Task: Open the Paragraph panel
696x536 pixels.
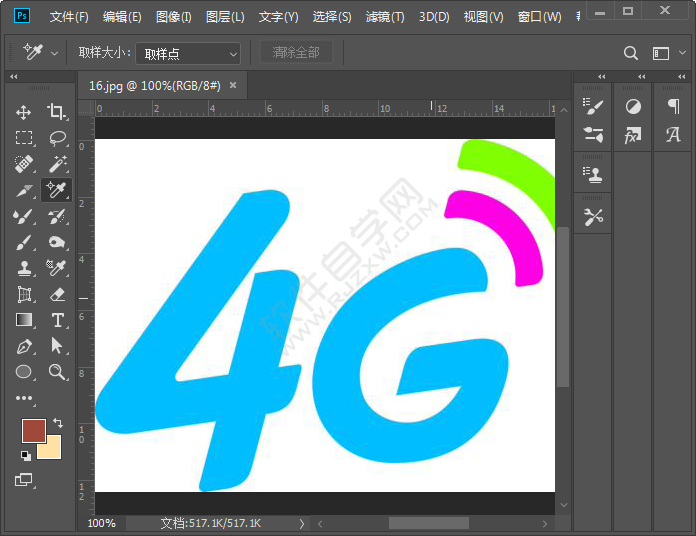Action: tap(674, 106)
